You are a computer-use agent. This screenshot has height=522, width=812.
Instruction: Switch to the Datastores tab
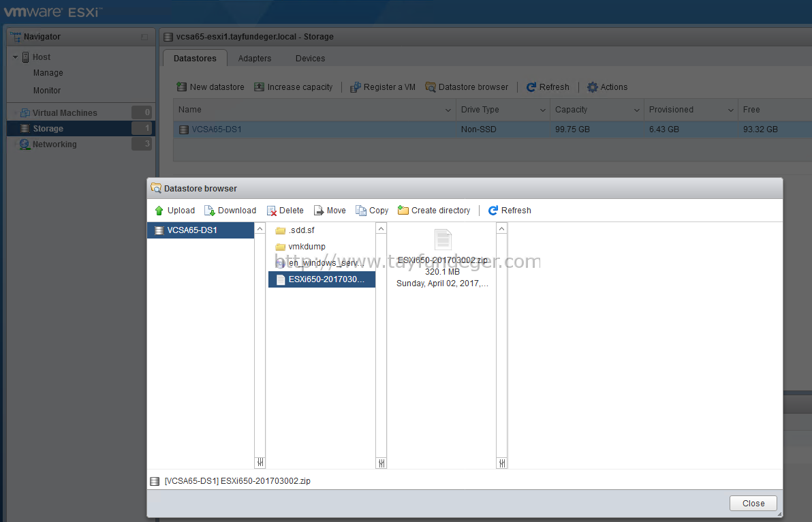pyautogui.click(x=196, y=59)
